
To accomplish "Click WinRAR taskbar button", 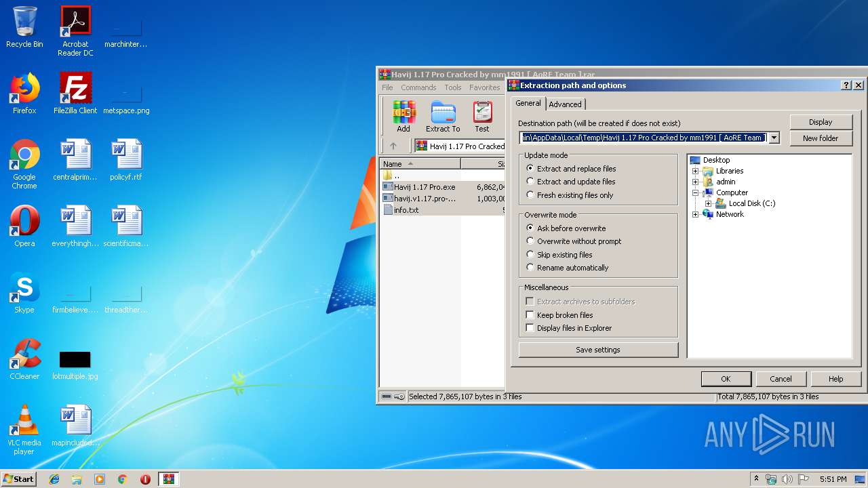I will coord(169,479).
